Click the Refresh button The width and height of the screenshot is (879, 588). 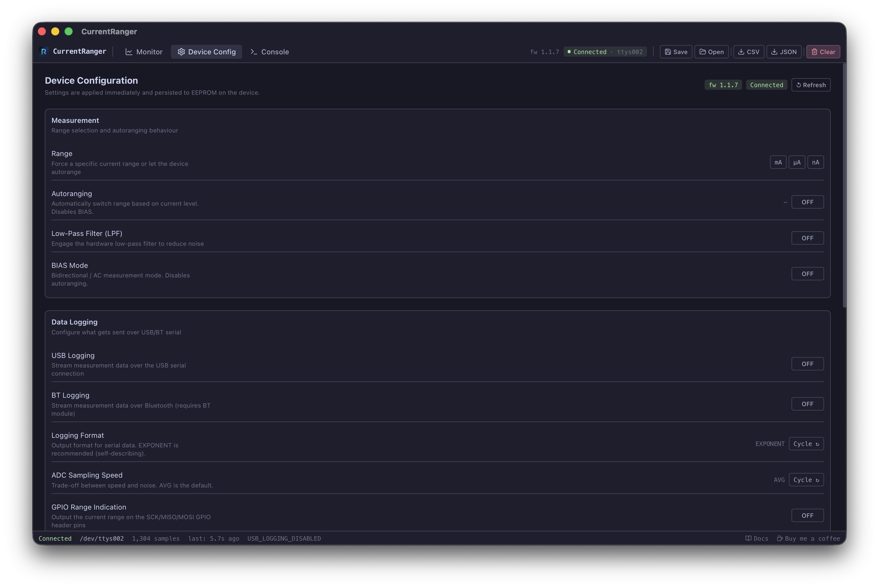click(x=811, y=85)
